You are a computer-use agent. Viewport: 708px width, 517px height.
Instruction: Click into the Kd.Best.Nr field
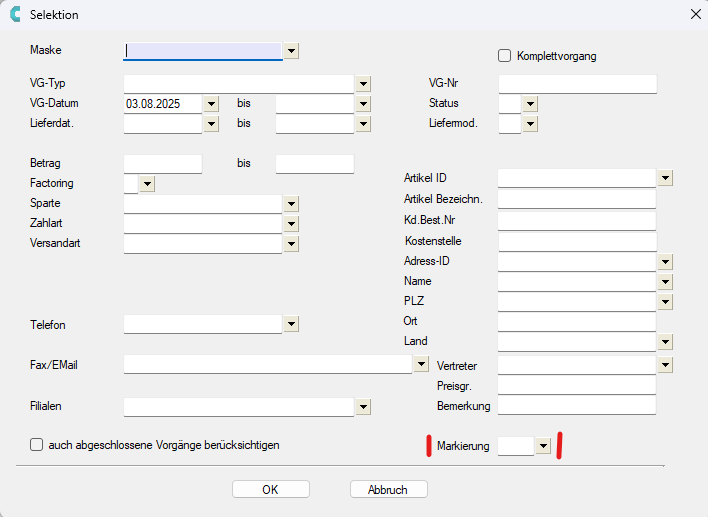(577, 220)
